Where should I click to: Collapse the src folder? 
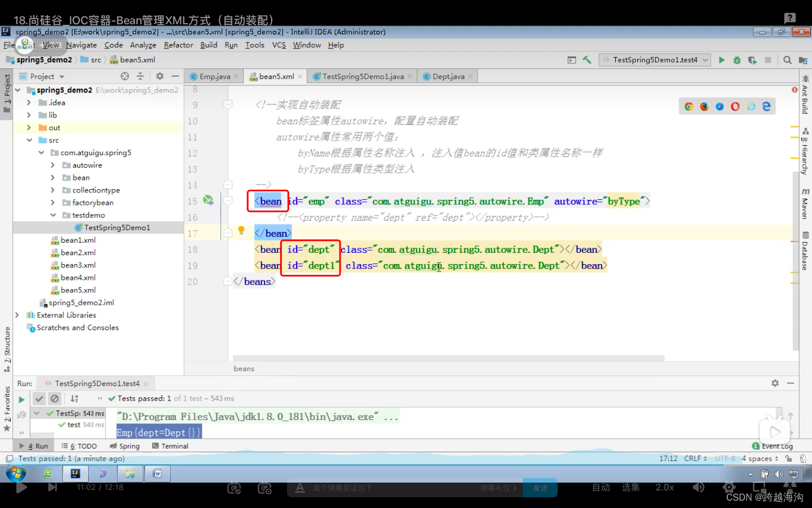(29, 140)
